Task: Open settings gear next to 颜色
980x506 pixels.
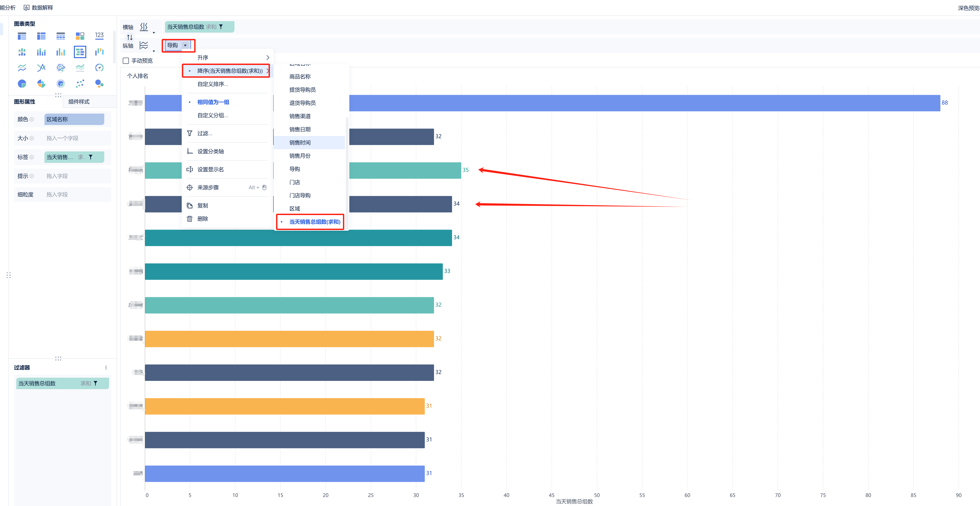Action: (32, 120)
